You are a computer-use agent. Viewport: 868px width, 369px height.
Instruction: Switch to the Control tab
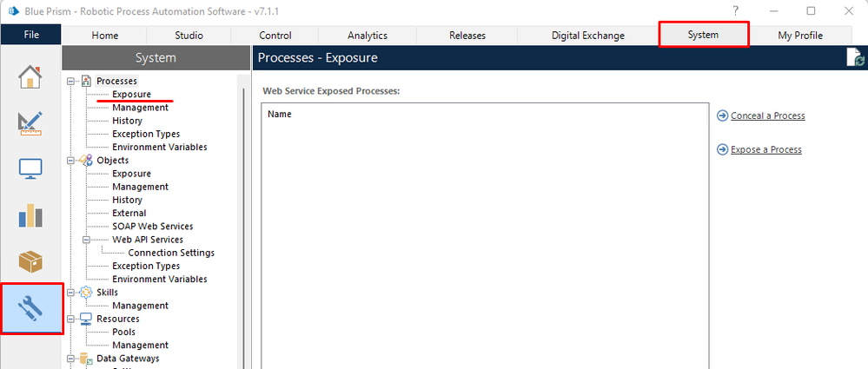pos(275,36)
